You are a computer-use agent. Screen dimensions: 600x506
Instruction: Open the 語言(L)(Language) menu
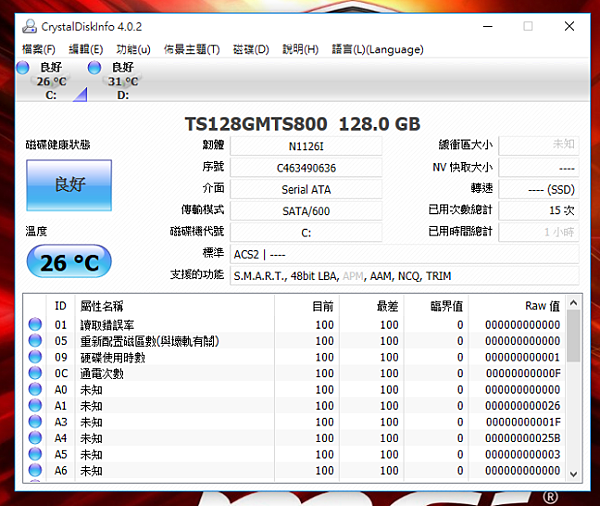coord(377,49)
